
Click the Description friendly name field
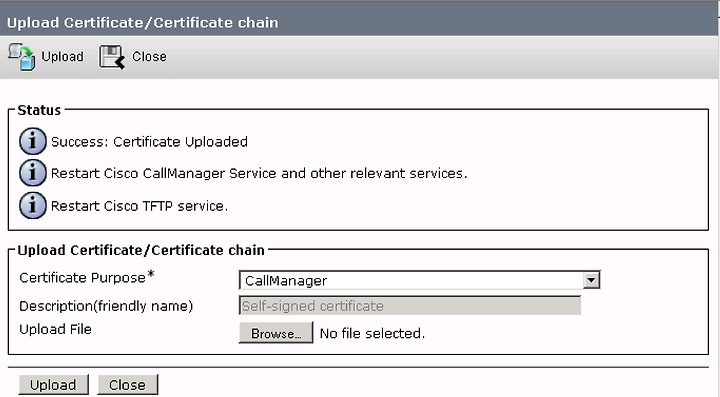click(x=410, y=306)
